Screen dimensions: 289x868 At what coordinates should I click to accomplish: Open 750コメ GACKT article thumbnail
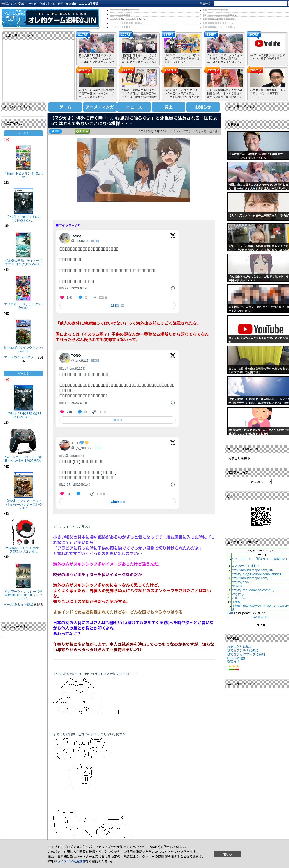[x=182, y=78]
